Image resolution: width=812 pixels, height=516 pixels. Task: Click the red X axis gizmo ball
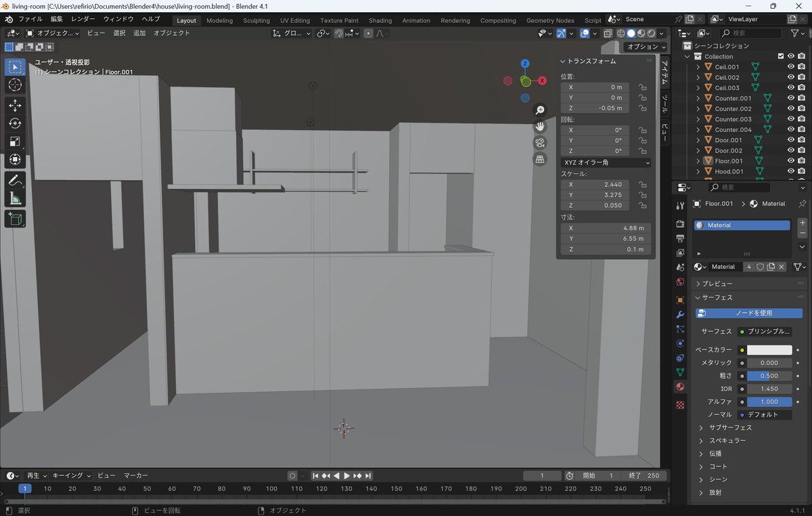point(543,81)
